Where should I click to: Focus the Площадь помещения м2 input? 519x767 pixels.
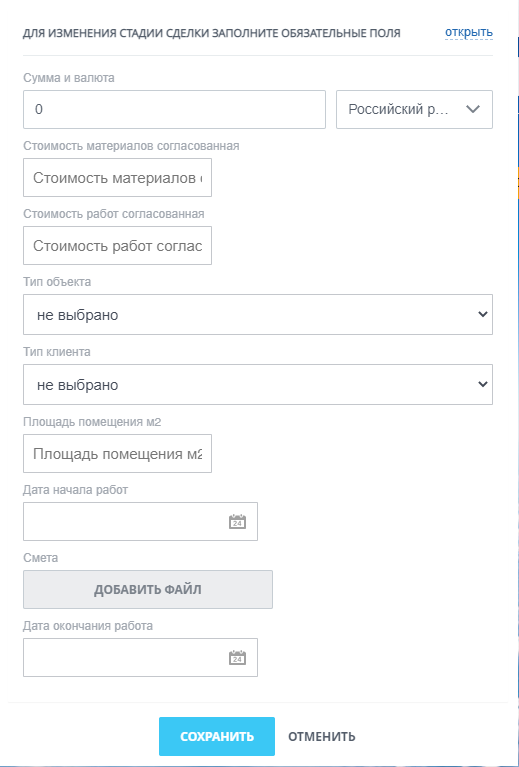pyautogui.click(x=117, y=453)
